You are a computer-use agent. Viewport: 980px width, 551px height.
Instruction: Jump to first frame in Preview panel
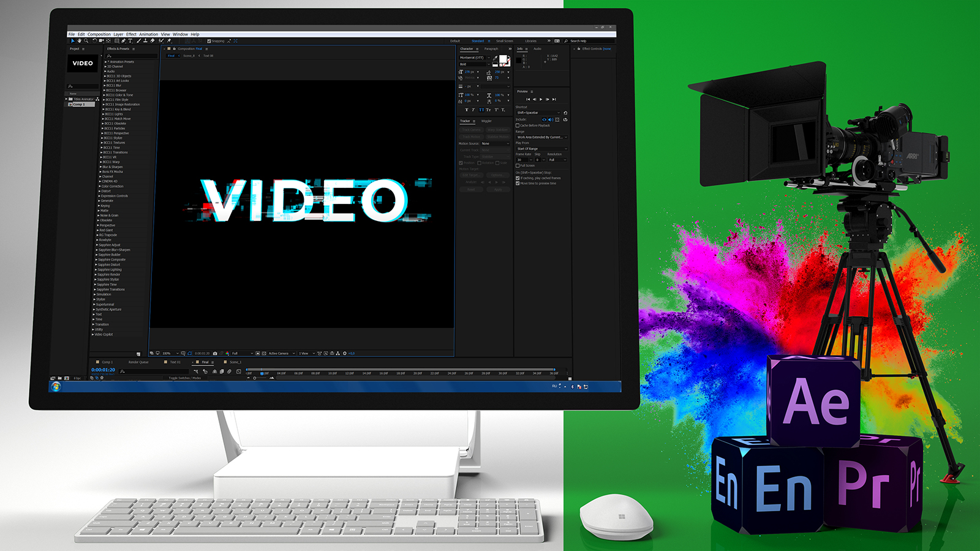click(x=528, y=99)
